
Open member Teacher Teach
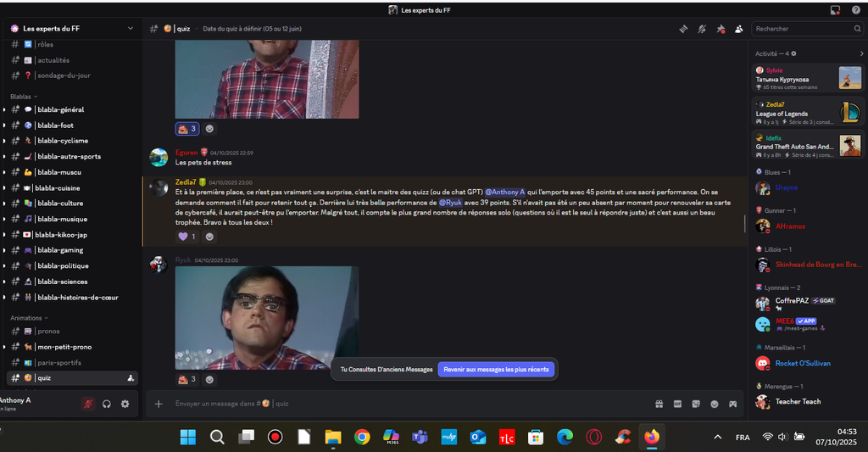(x=808, y=402)
